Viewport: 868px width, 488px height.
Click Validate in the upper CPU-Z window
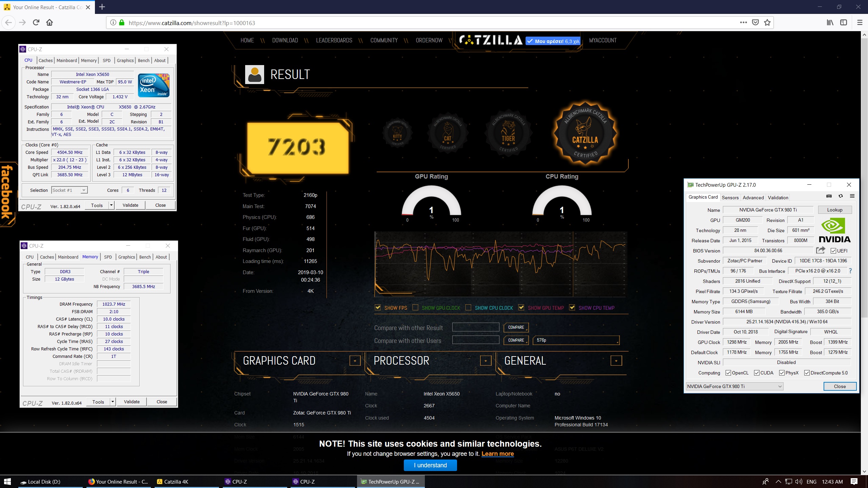[130, 205]
